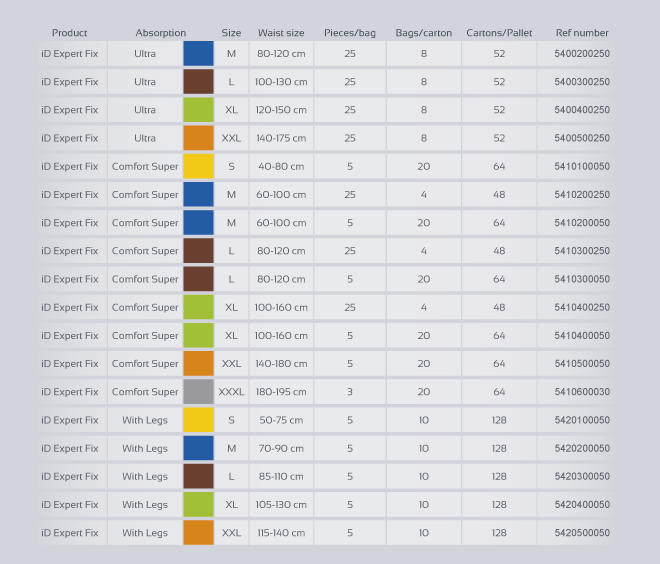Click waist size 80-120 cm in Ultra row
Image resolution: width=660 pixels, height=564 pixels.
click(x=281, y=53)
